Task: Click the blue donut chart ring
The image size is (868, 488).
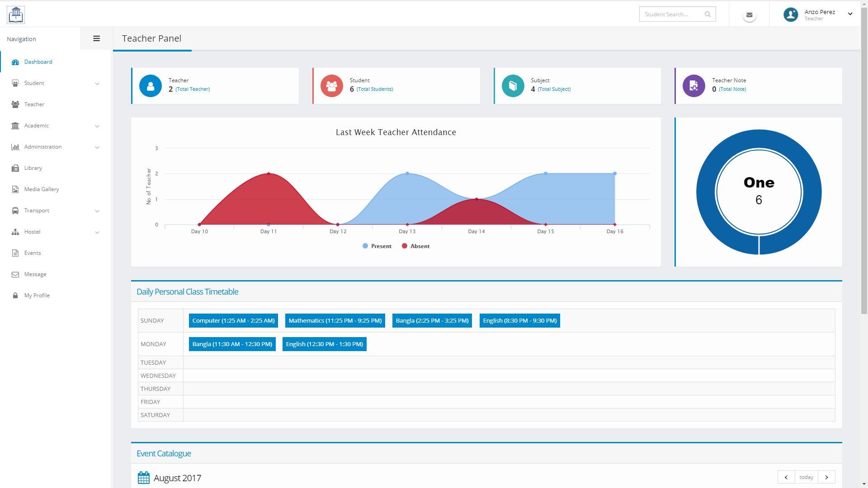Action: pos(706,192)
